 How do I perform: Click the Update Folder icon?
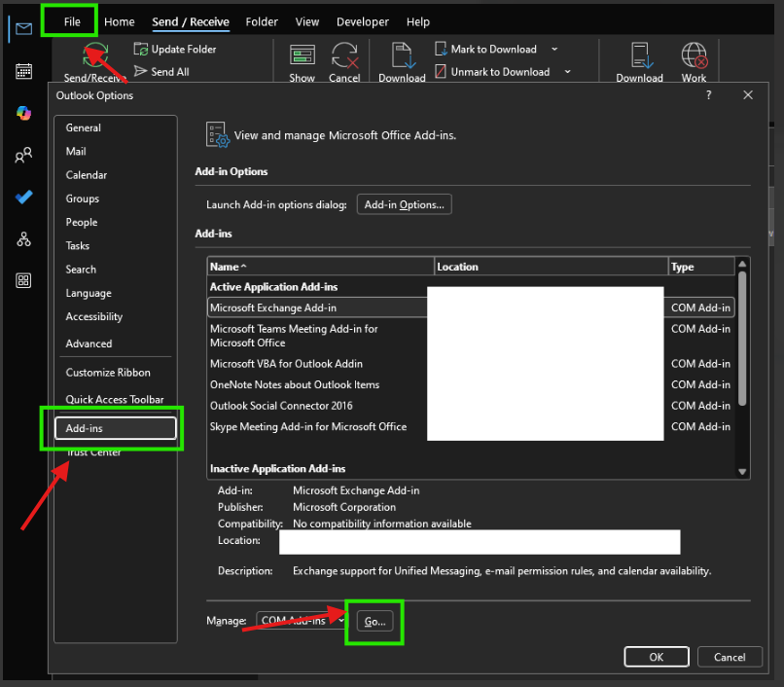[140, 49]
